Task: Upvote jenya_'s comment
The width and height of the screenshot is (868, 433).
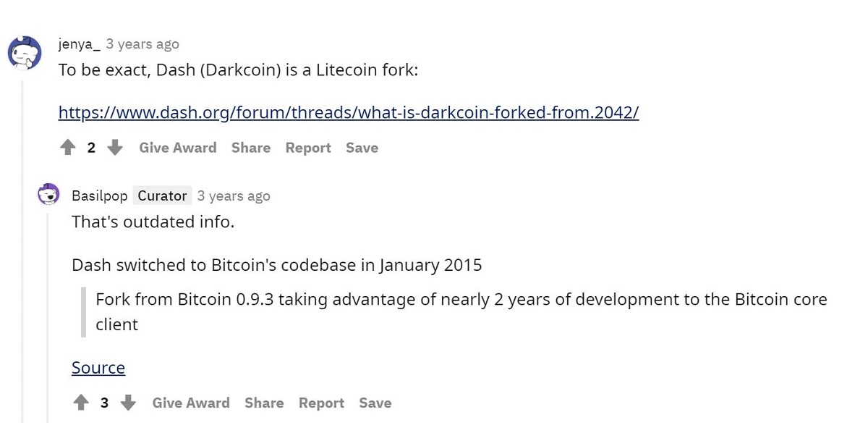Action: (68, 148)
